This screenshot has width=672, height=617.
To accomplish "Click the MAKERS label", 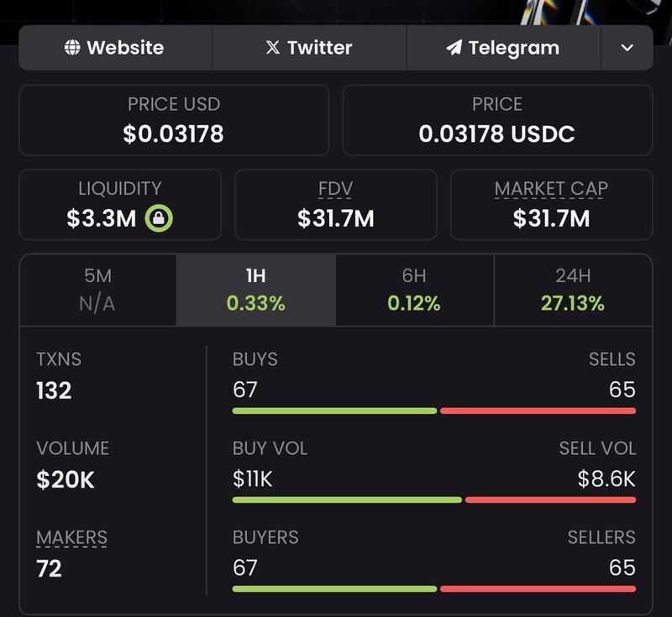I will [71, 537].
